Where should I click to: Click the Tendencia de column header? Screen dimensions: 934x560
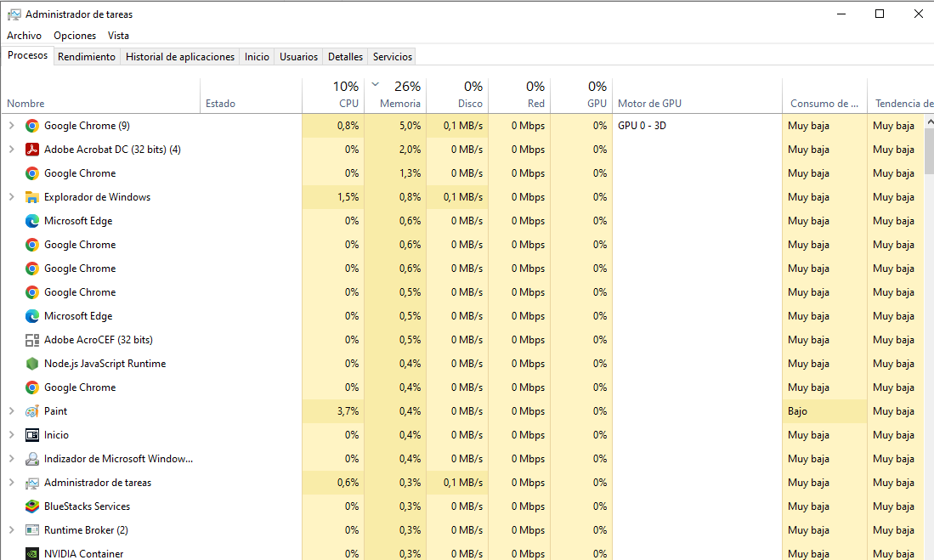tap(901, 95)
